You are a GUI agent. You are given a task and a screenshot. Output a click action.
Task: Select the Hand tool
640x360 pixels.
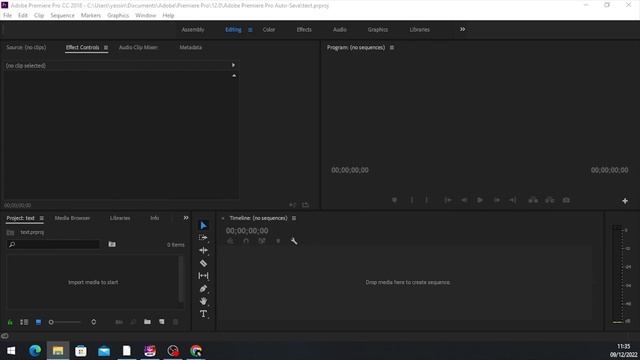point(203,301)
